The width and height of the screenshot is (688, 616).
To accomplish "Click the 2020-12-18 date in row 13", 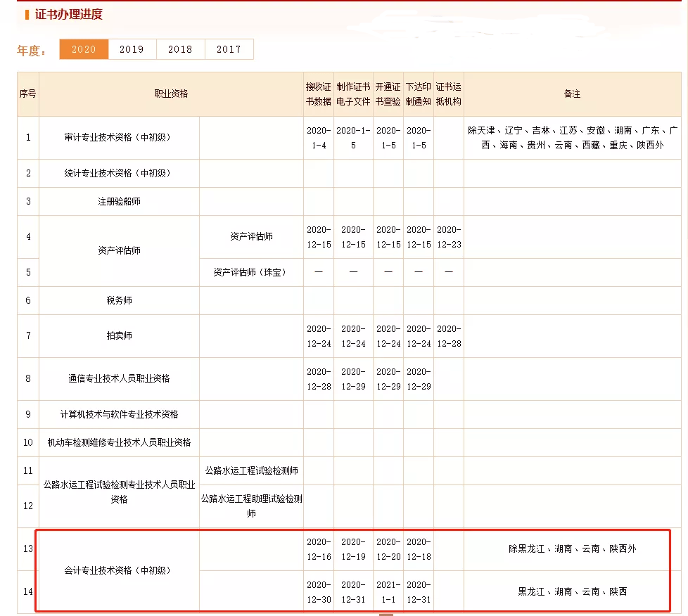I will (x=419, y=549).
